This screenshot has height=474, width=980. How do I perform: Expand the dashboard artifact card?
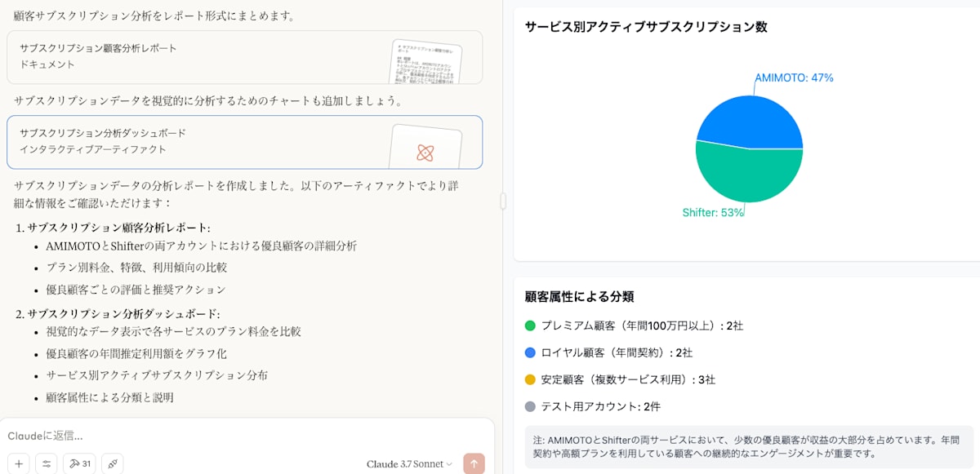245,142
